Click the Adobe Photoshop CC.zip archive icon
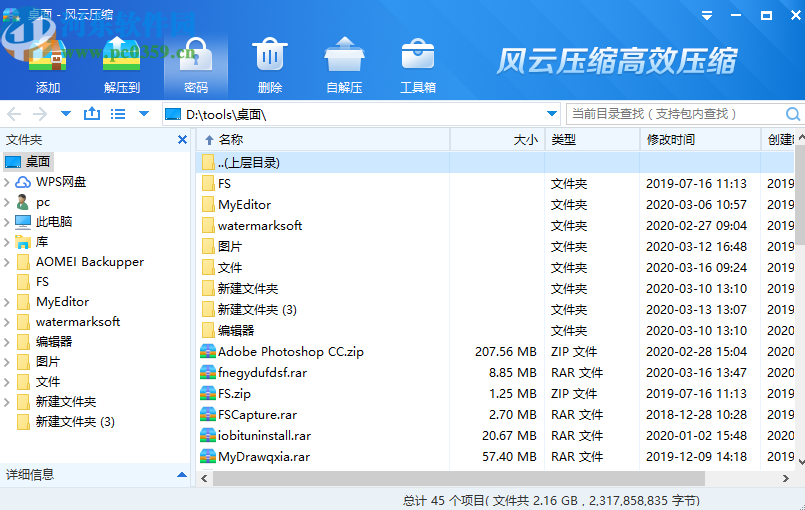The width and height of the screenshot is (805, 510). (x=207, y=352)
